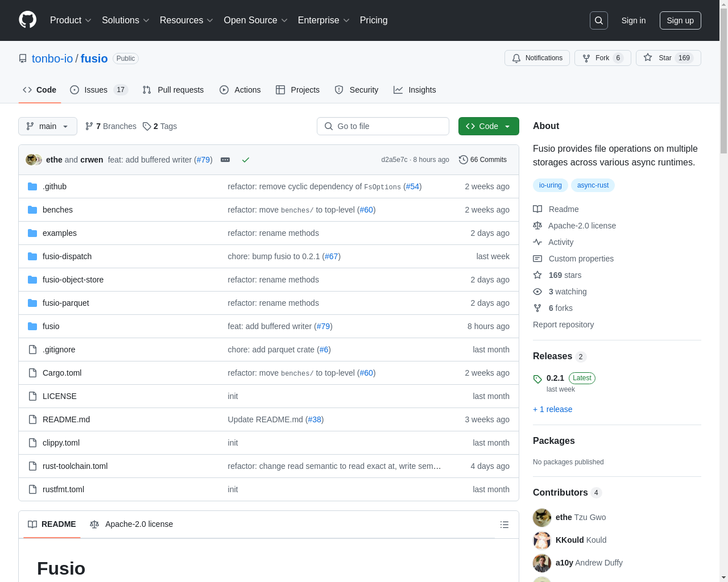Click the star icon beside 169 stars

537,275
